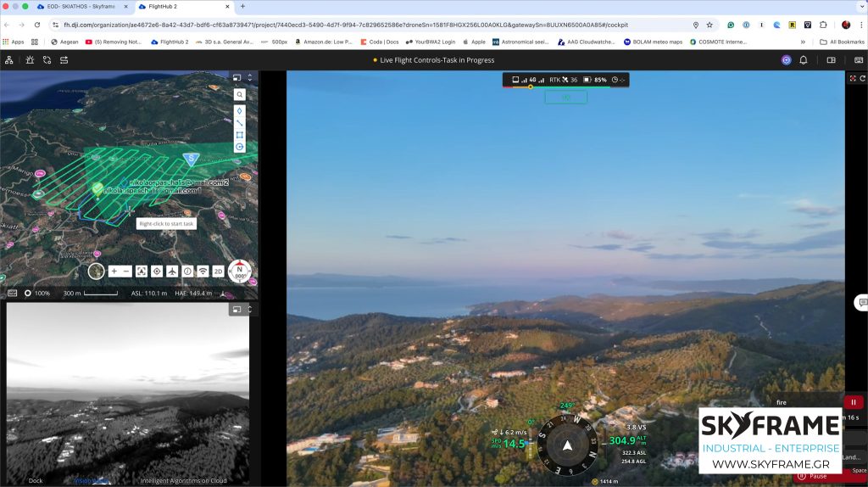Click the browser address bar URL
This screenshot has height=487, width=868.
point(339,25)
